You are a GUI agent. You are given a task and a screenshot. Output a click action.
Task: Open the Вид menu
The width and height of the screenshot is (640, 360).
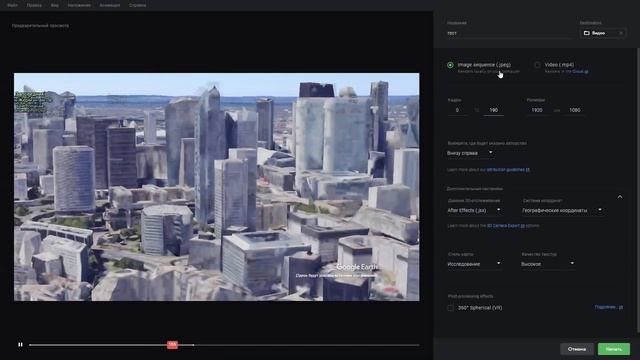pyautogui.click(x=55, y=5)
